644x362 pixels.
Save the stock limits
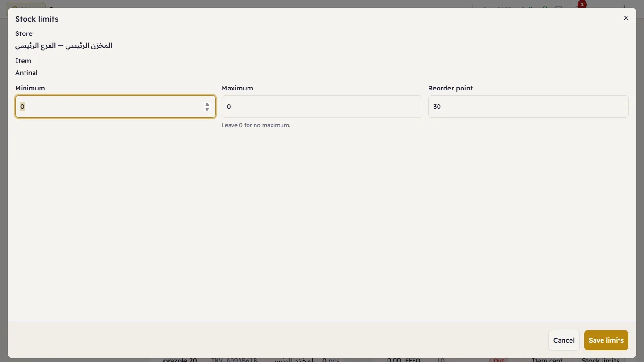coord(606,340)
